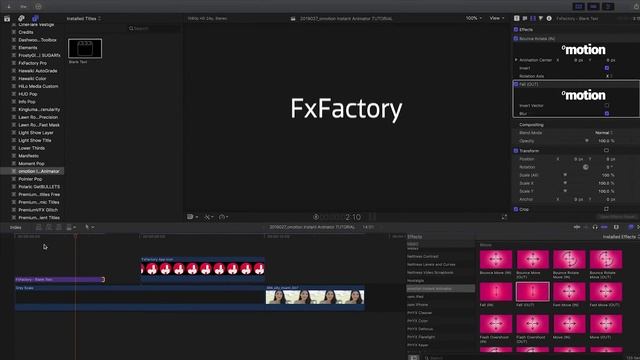Select the Pointer Pop titles category
640x360 pixels.
tap(30, 179)
